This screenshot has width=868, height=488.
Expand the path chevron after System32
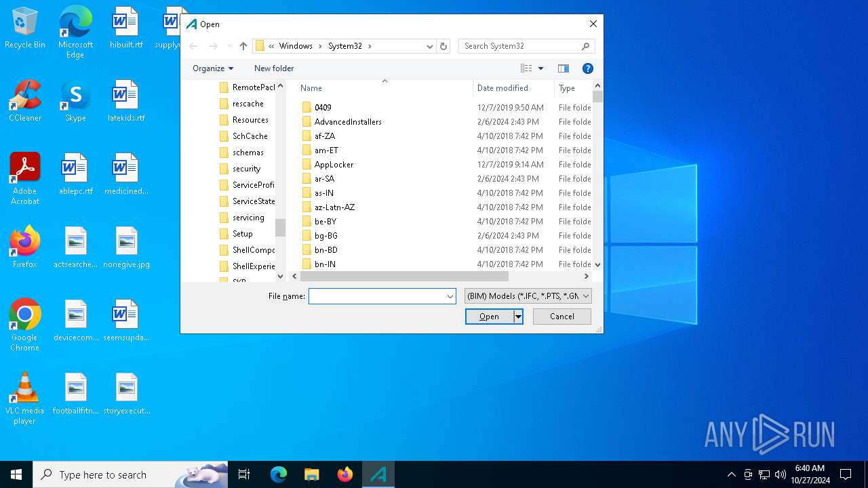[x=370, y=46]
